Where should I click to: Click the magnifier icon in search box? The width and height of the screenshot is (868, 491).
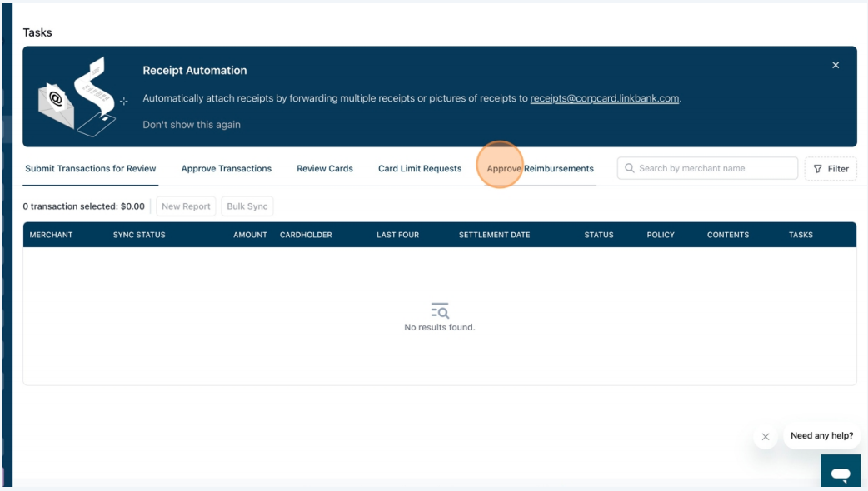[630, 168]
